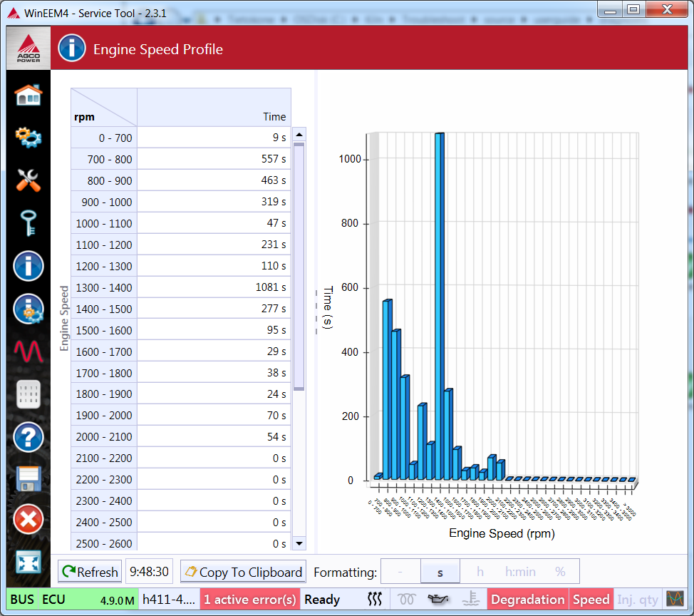Open the Home icon in sidebar
The height and width of the screenshot is (616, 694).
(x=29, y=94)
